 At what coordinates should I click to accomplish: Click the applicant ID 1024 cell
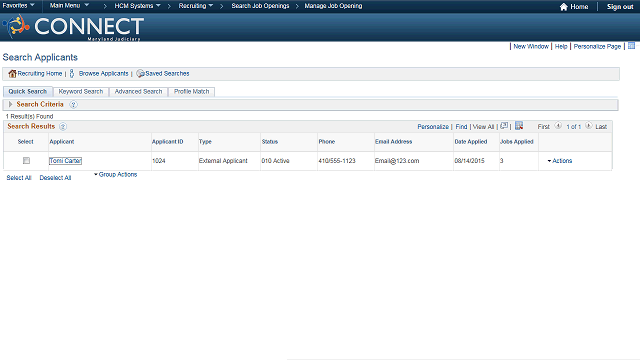159,161
